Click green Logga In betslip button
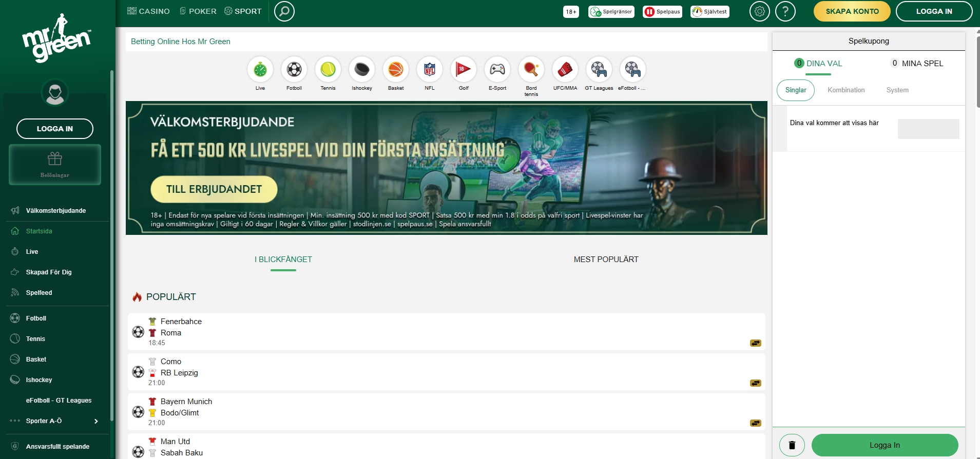 (885, 445)
